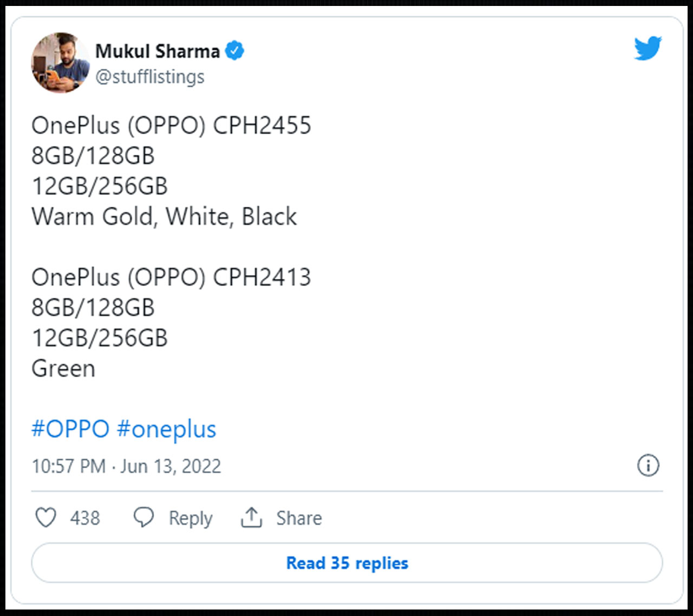Click the Mukul Sharma display name
The image size is (693, 616).
point(158,51)
